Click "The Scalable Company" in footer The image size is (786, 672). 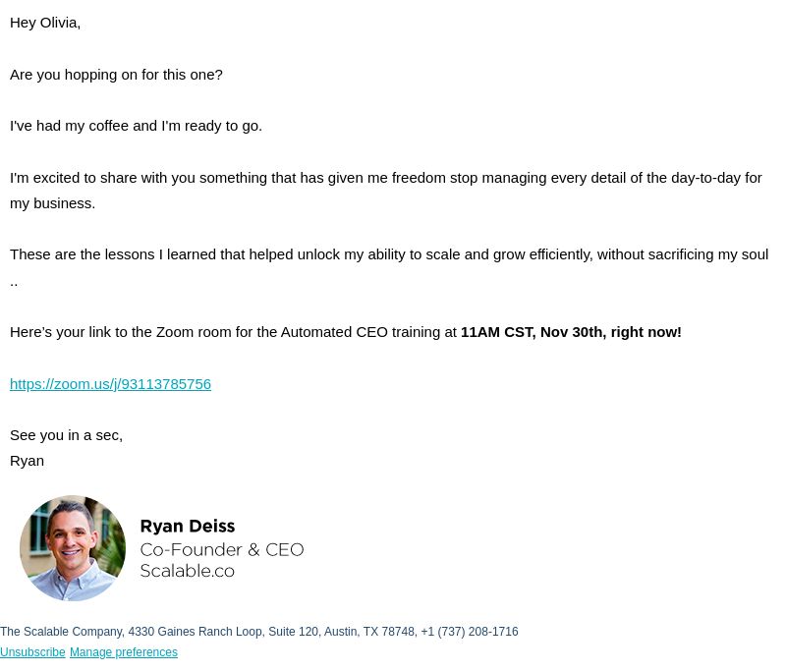(61, 632)
